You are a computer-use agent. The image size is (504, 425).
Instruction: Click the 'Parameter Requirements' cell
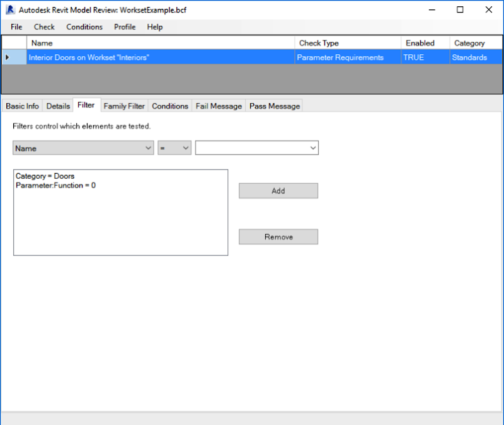[348, 57]
